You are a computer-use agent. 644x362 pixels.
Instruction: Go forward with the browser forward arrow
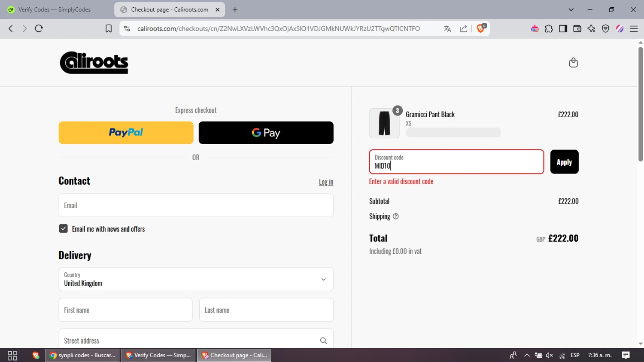coord(24,28)
